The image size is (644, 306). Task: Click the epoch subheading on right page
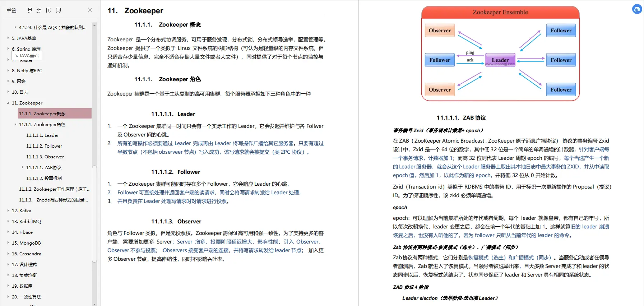pos(400,207)
